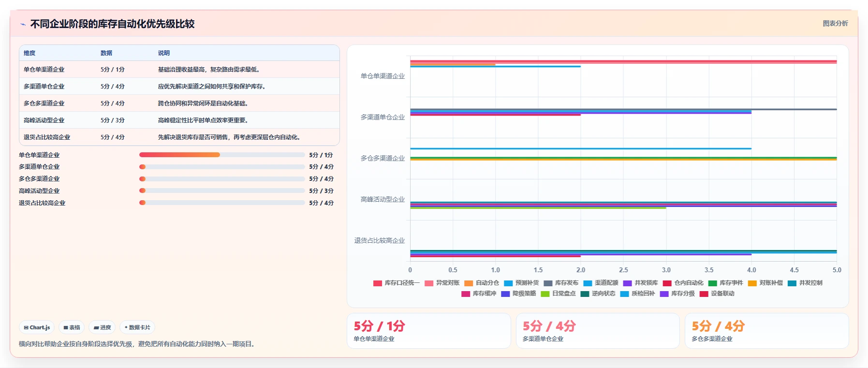Click the 5.0 tick on chart x-axis
This screenshot has width=868, height=368.
(x=837, y=270)
